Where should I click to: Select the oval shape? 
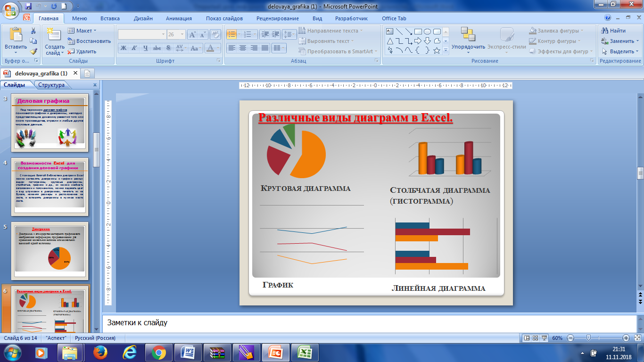427,32
